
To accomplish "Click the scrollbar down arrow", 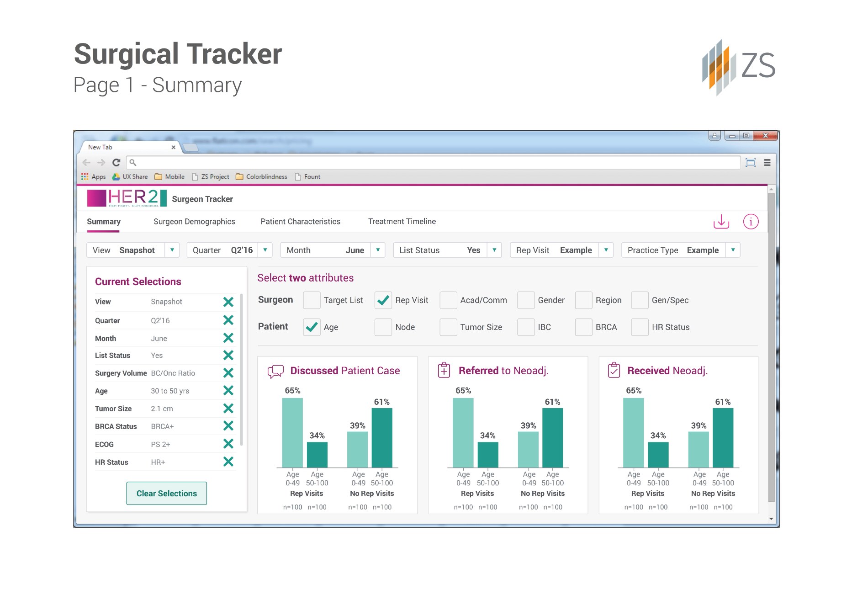I will tap(771, 519).
